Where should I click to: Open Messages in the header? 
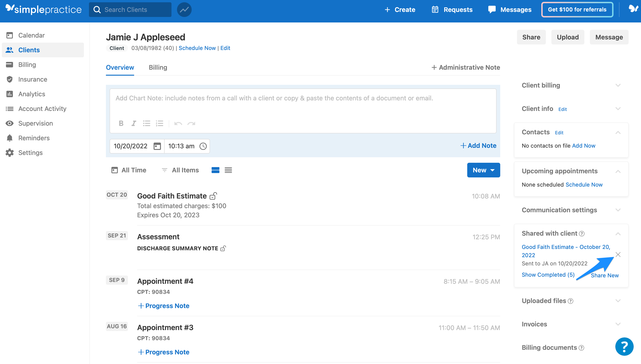pos(510,10)
